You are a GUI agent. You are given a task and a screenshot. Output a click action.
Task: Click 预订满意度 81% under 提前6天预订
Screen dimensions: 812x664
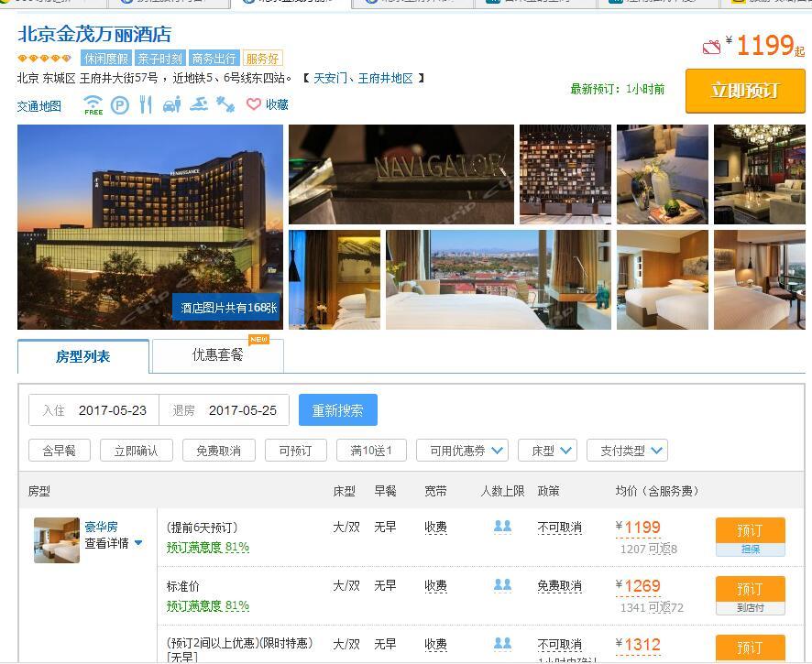coord(208,547)
